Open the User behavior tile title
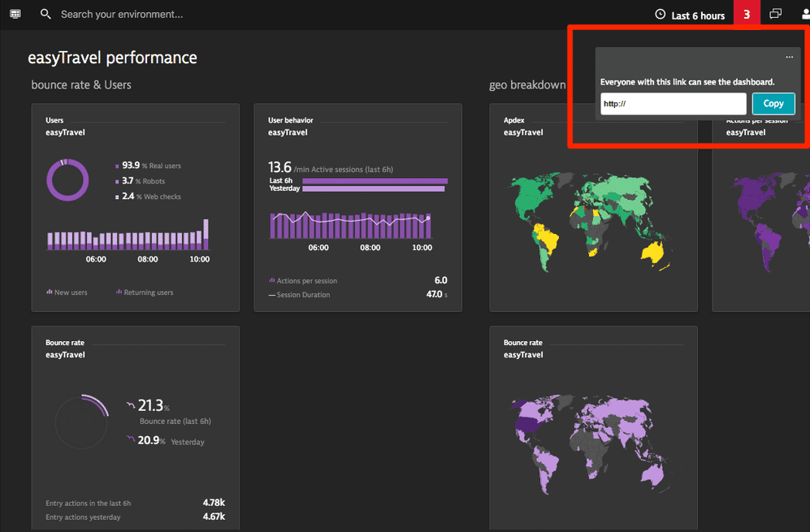810x532 pixels. [290, 120]
